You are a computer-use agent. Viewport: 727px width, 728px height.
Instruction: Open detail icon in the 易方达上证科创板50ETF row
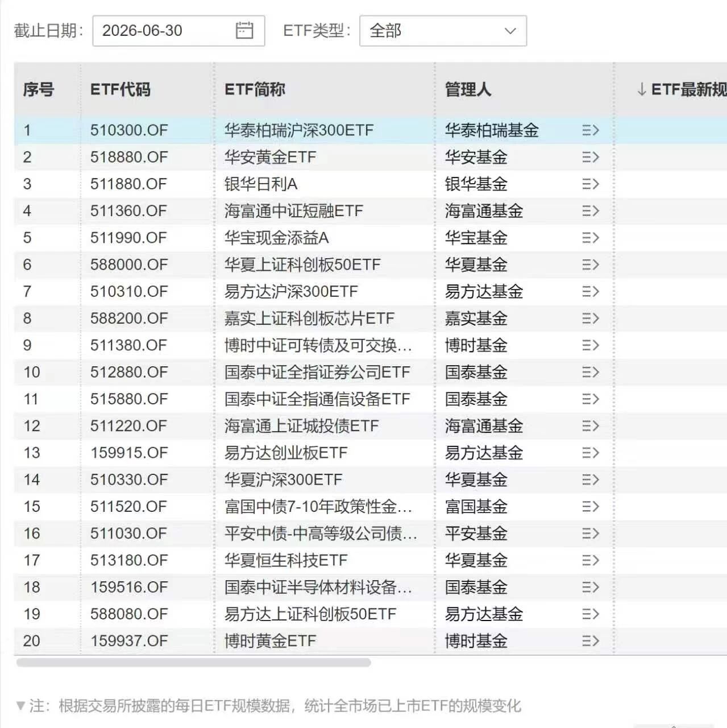click(x=591, y=614)
